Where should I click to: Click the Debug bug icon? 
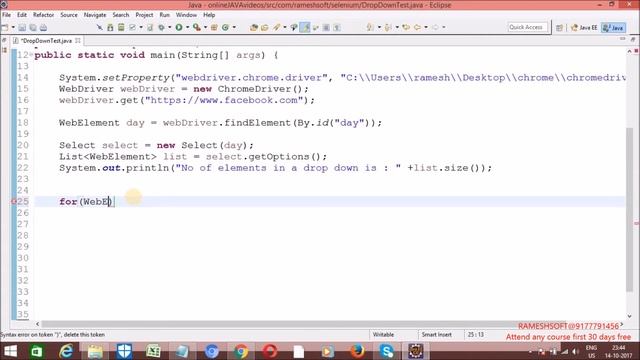pyautogui.click(x=162, y=27)
